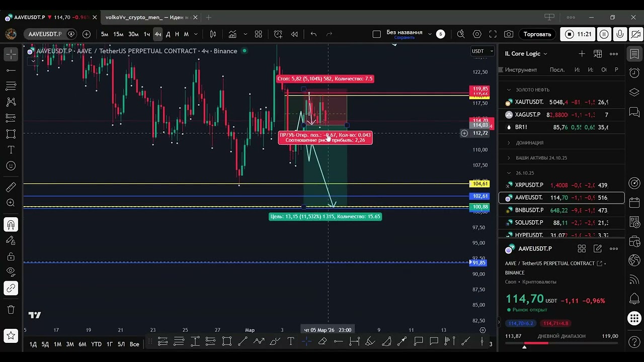Viewport: 644px width, 362px height.
Task: Toggle lock all drawings
Action: click(11, 256)
